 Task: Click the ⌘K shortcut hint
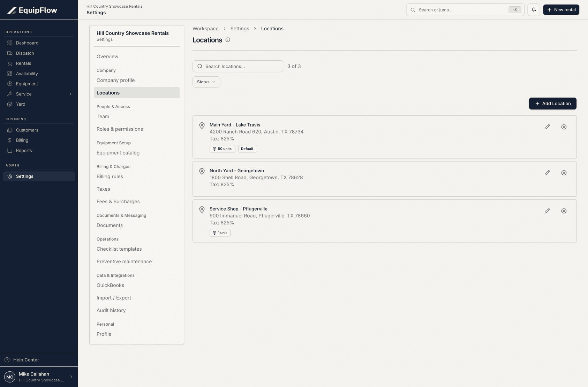[514, 10]
